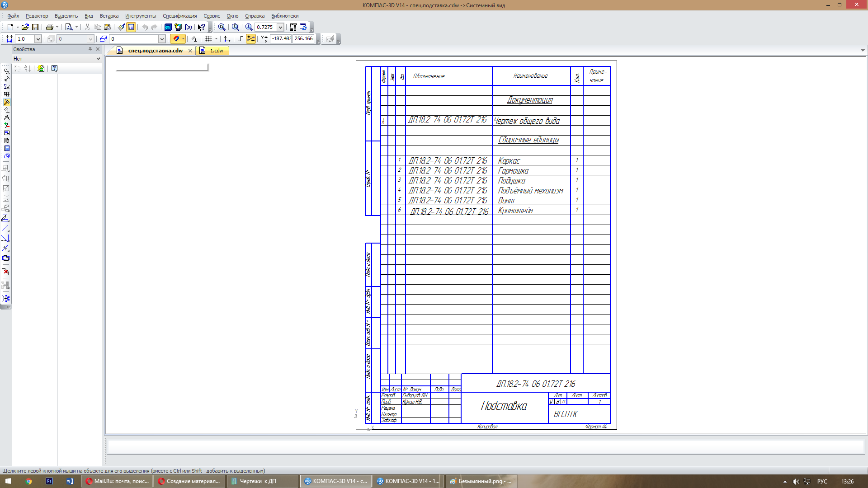Expand the layer number dropdown

point(161,39)
